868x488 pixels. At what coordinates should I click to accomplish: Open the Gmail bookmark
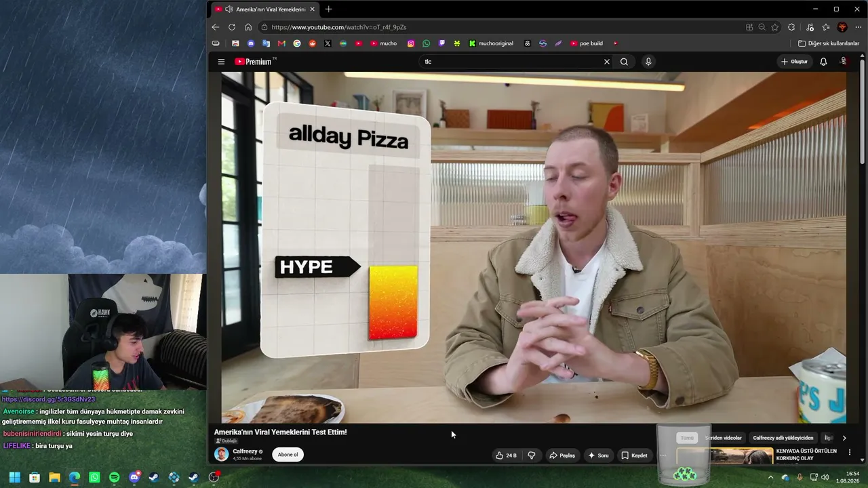click(281, 43)
